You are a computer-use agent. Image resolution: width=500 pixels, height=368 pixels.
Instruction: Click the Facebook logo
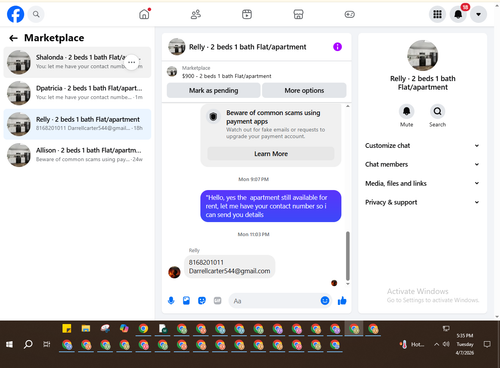(15, 14)
